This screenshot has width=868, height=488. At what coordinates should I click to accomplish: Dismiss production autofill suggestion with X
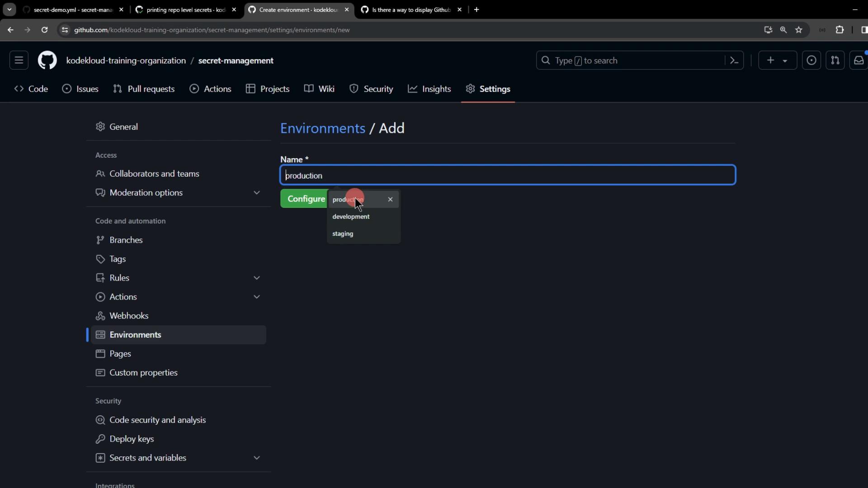pos(390,199)
